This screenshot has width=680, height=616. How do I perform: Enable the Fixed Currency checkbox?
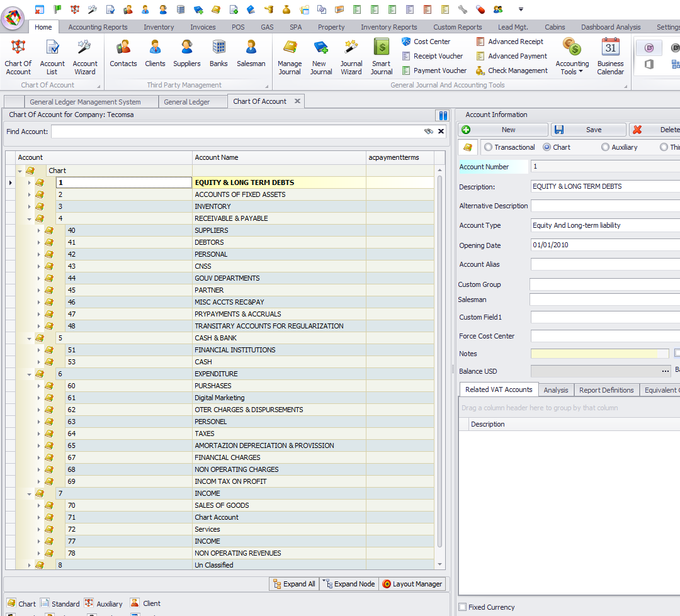(463, 607)
